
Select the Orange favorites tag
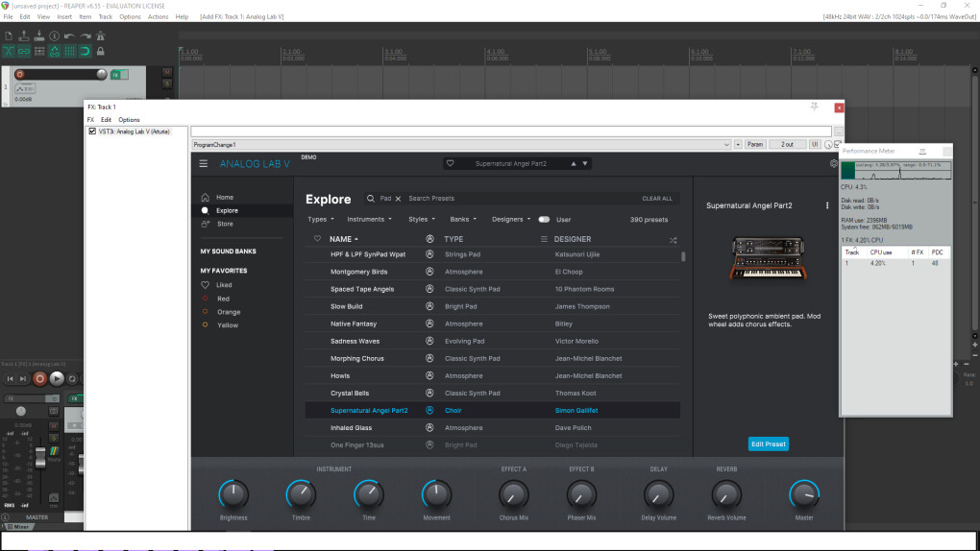click(228, 312)
